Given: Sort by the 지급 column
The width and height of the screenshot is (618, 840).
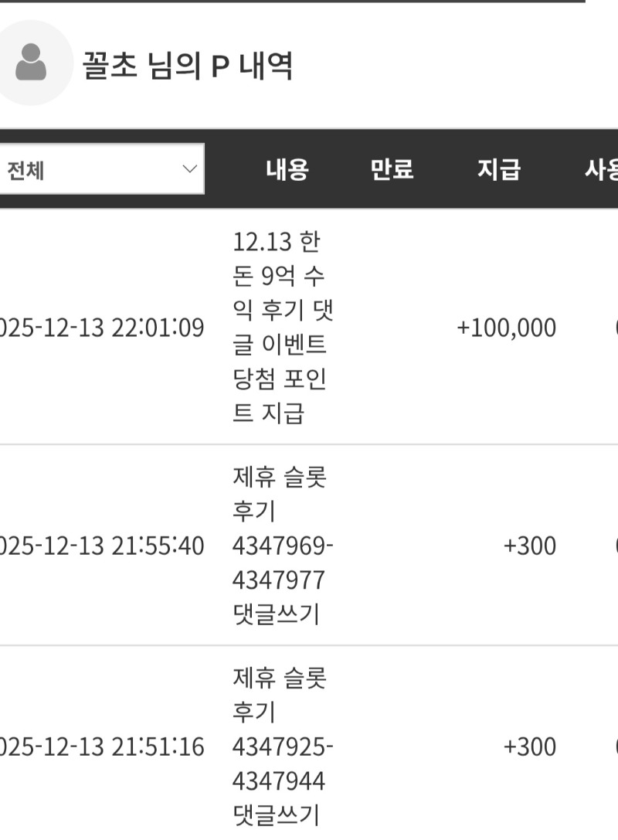Looking at the screenshot, I should pyautogui.click(x=499, y=172).
